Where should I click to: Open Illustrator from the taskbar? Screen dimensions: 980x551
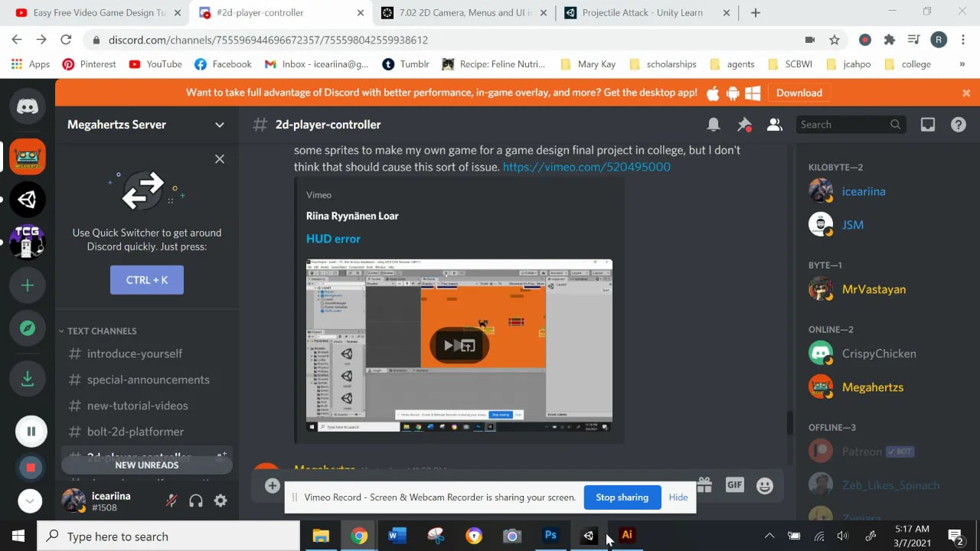627,536
